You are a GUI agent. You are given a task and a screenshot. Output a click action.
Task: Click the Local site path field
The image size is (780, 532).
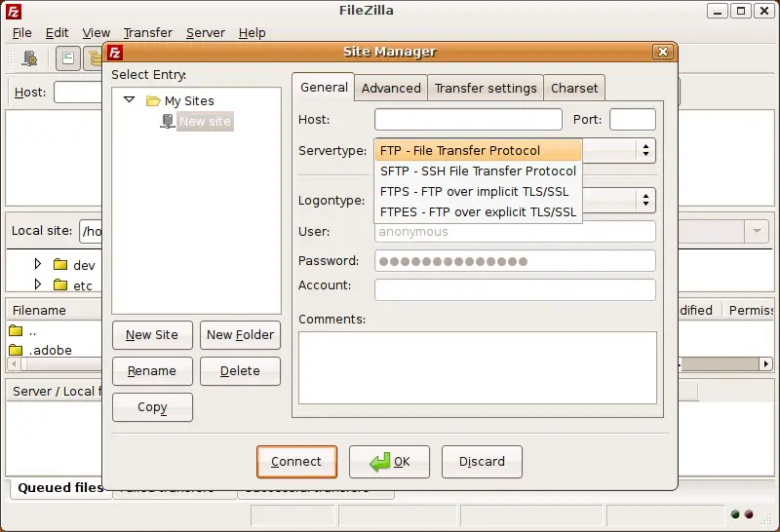91,232
